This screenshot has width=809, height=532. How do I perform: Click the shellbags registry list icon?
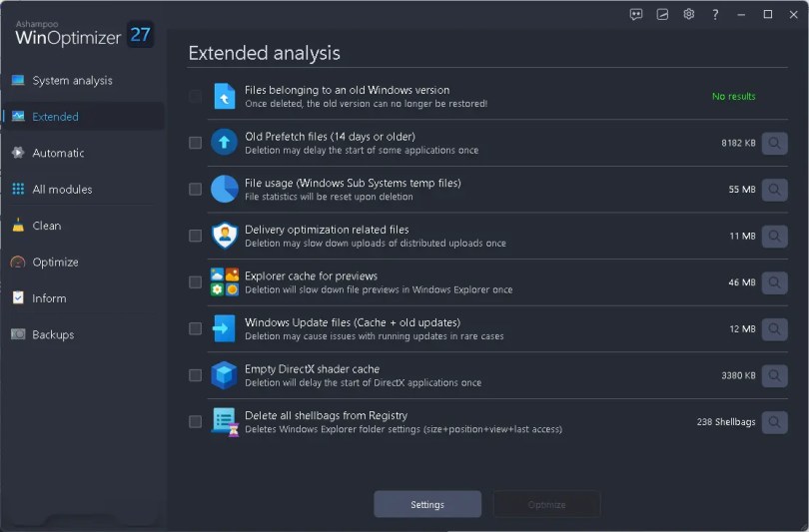(x=225, y=422)
